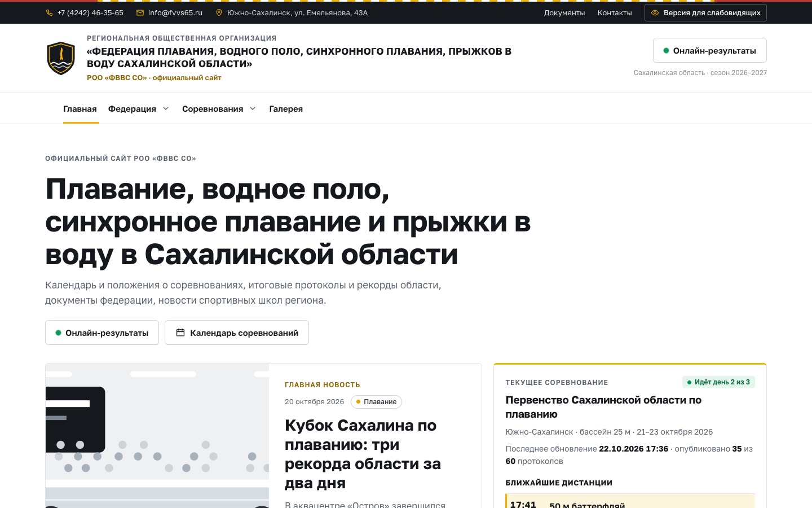Open the Соревнования menu item
Image resolution: width=812 pixels, height=508 pixels.
pos(213,109)
